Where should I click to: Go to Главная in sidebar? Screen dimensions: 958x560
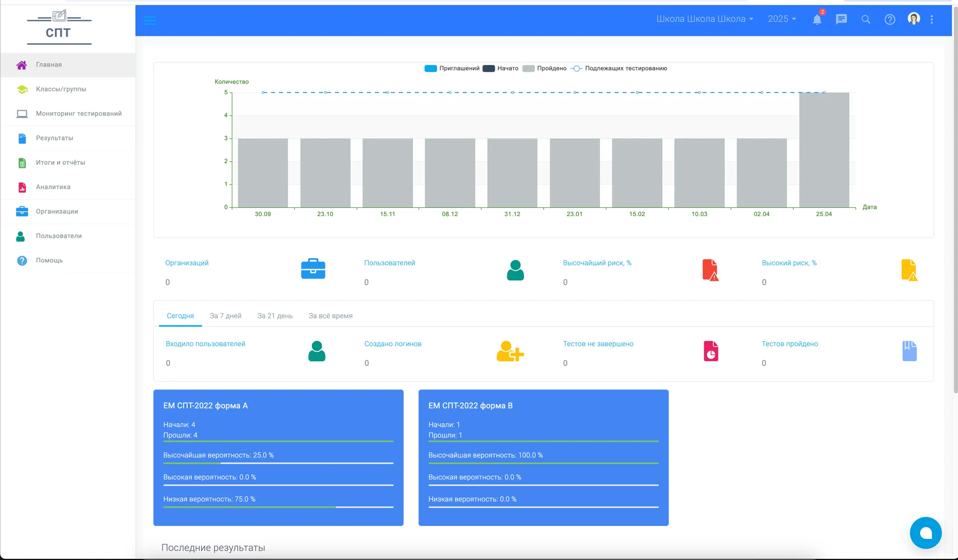68,65
